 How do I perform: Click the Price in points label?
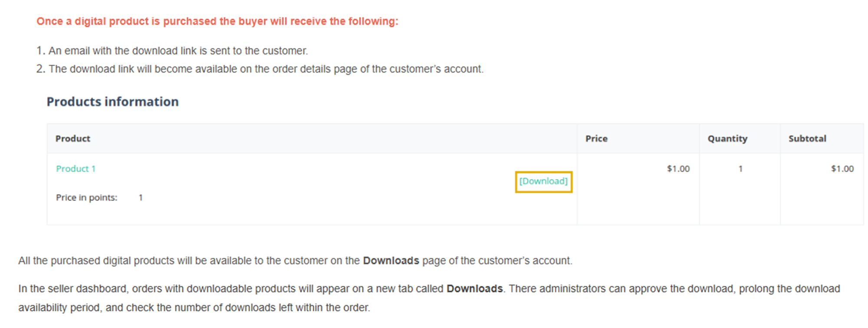tap(86, 198)
